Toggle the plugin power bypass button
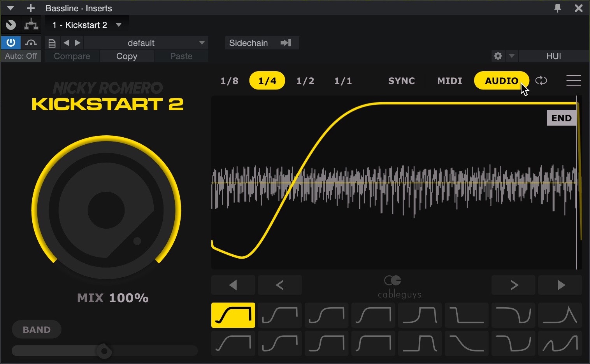 click(x=11, y=43)
